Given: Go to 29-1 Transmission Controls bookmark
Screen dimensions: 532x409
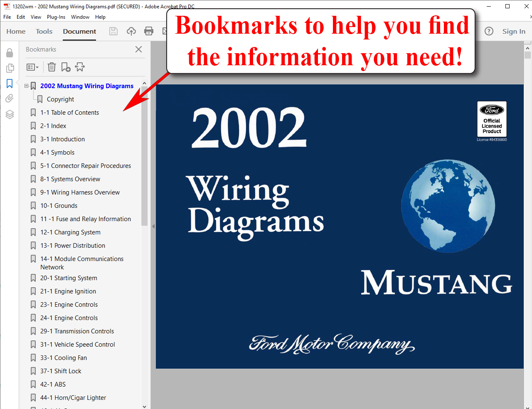Looking at the screenshot, I should pyautogui.click(x=77, y=331).
